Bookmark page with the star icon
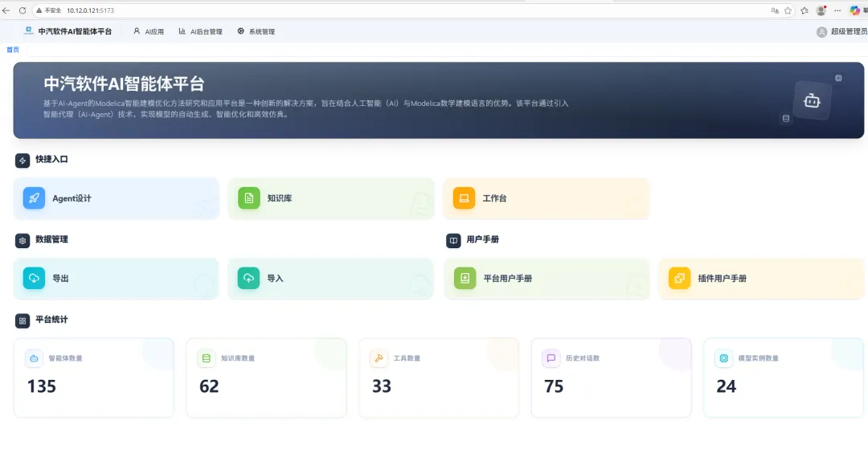868x449 pixels. coord(788,10)
